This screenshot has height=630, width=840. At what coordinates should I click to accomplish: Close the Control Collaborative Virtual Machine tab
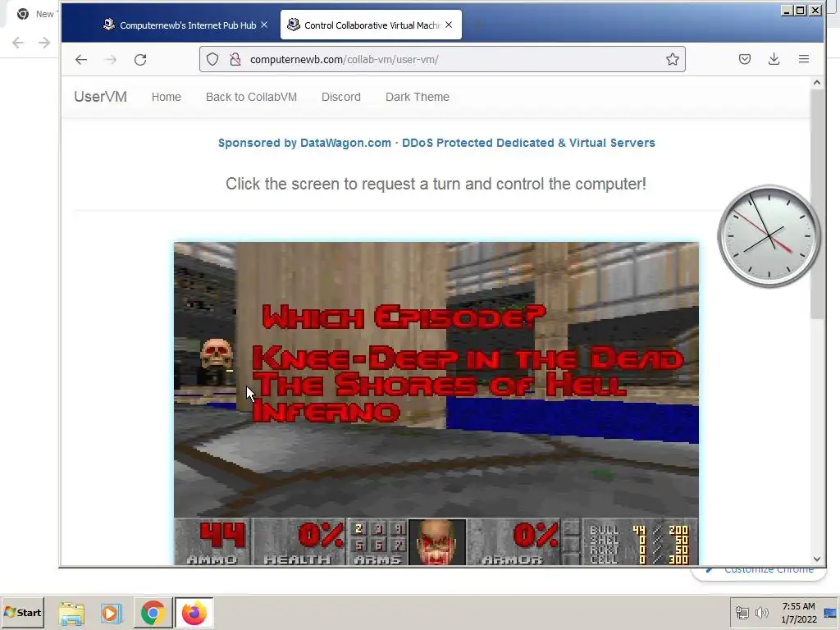(449, 25)
